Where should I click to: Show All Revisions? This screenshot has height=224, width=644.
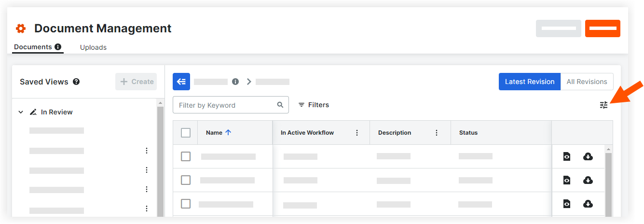[587, 82]
